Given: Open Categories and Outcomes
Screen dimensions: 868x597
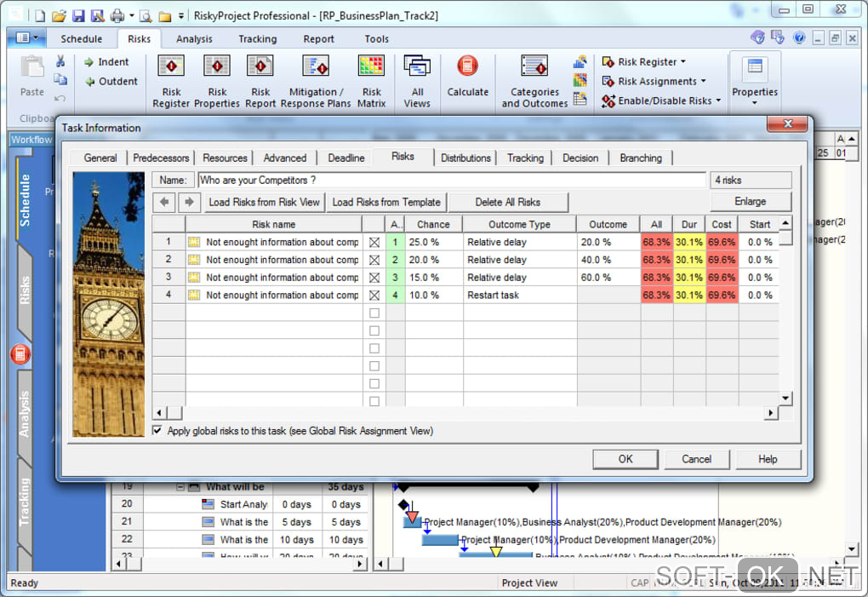Looking at the screenshot, I should 534,81.
